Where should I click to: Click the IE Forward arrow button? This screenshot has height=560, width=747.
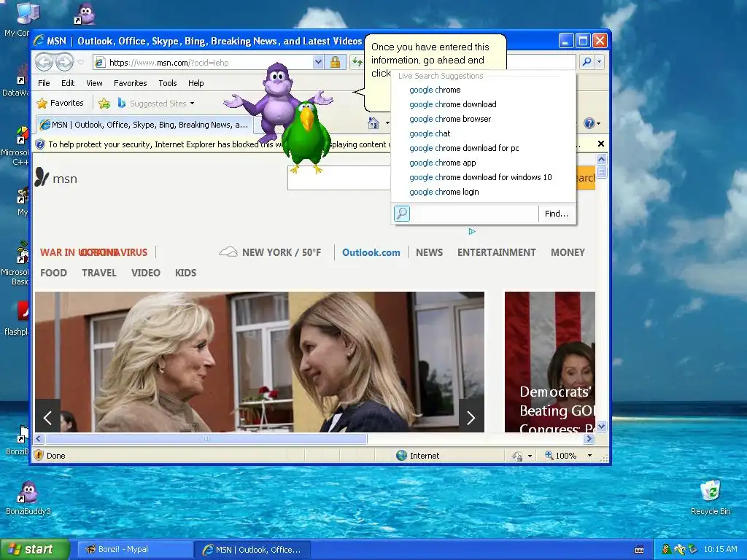[x=64, y=63]
